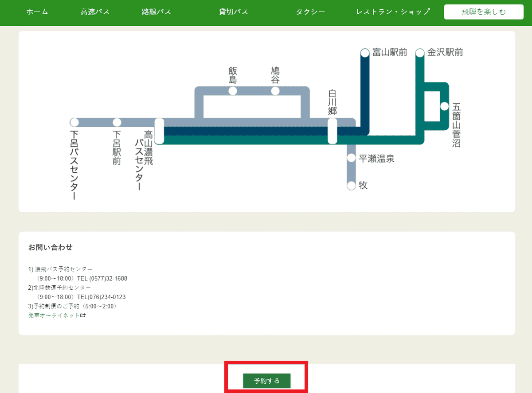Click the 飛騨を楽しむ button
Screen dimensions: 532x393
pyautogui.click(x=483, y=12)
